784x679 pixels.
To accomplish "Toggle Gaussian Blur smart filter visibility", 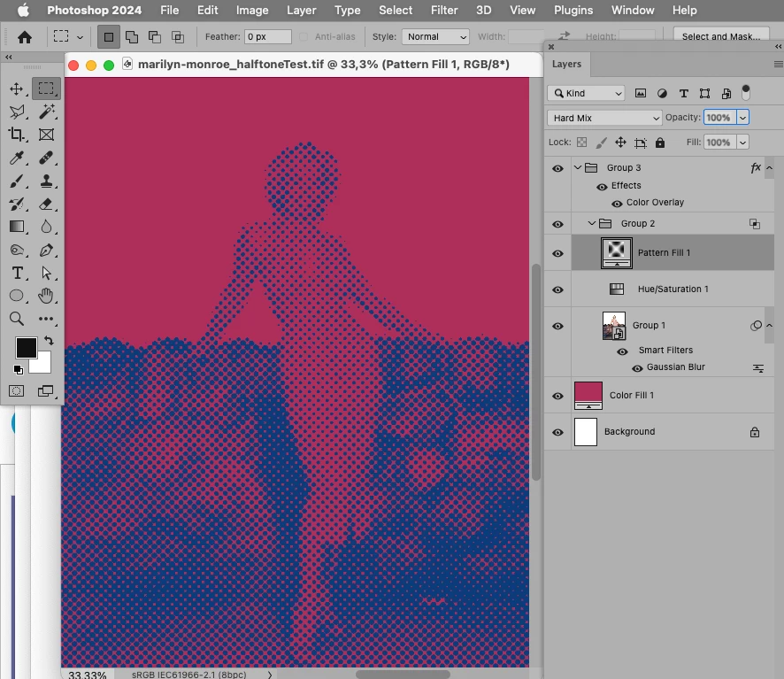I will pyautogui.click(x=637, y=368).
